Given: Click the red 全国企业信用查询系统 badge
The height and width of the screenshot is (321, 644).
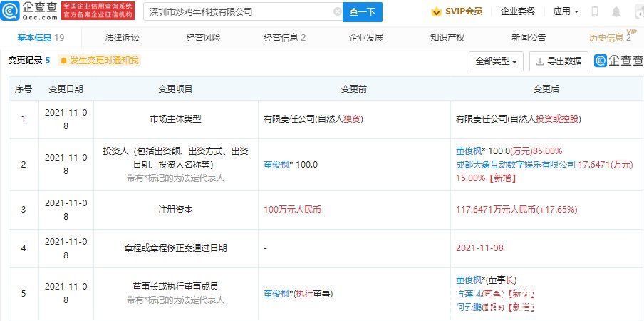Looking at the screenshot, I should pyautogui.click(x=98, y=11).
